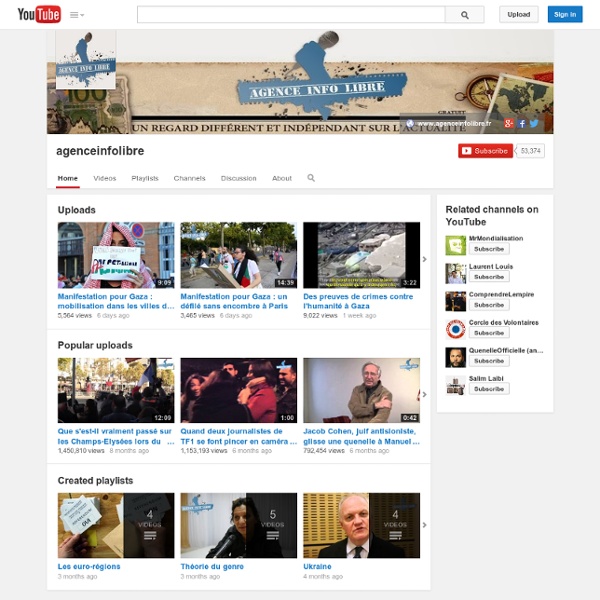The width and height of the screenshot is (600, 600).
Task: Open the guide menu dropdown beside logo
Action: pos(77,15)
